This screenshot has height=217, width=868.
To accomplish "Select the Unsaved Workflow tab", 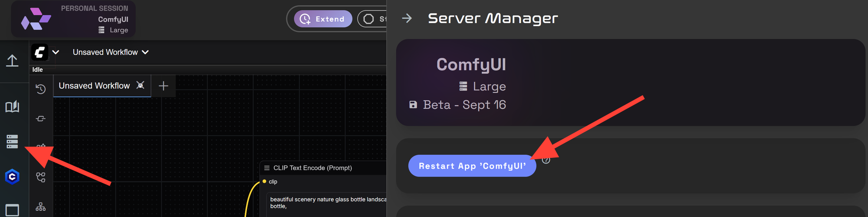I will click(94, 86).
